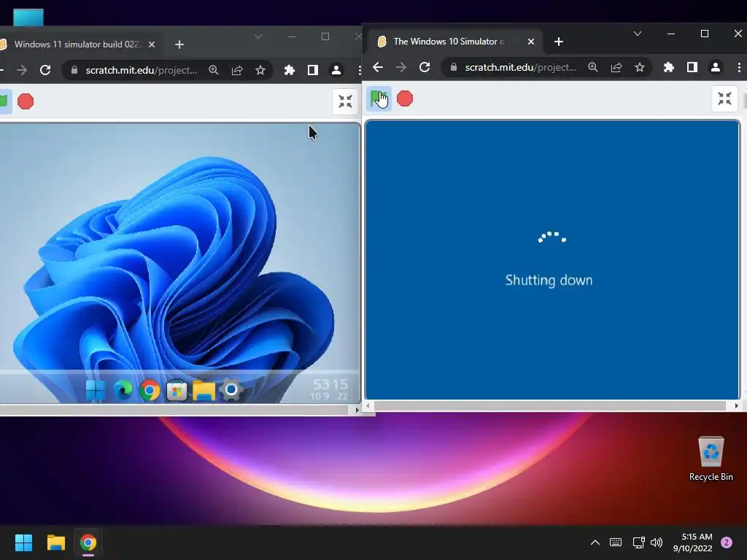The width and height of the screenshot is (747, 560).
Task: Open extensions in Windows 10 Simulator browser
Action: click(x=669, y=67)
